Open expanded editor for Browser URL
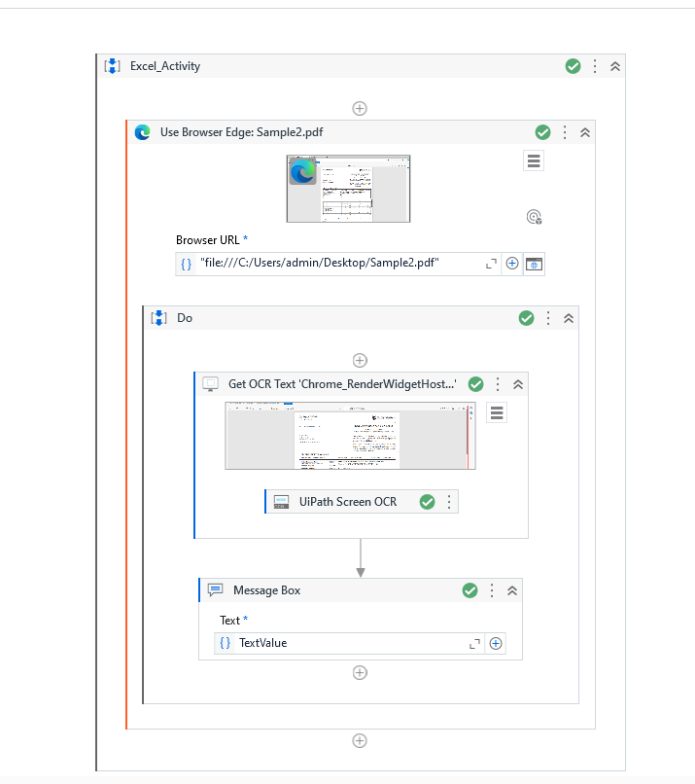 click(491, 264)
